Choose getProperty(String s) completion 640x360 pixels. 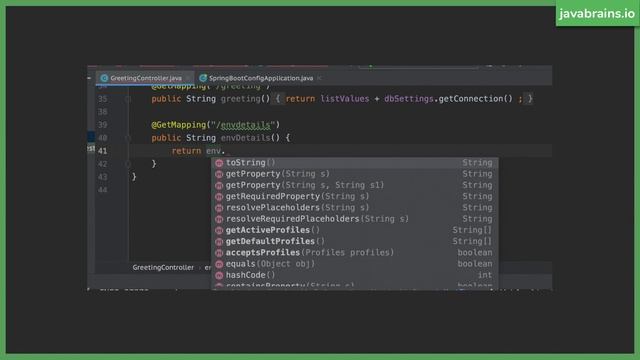(x=354, y=174)
